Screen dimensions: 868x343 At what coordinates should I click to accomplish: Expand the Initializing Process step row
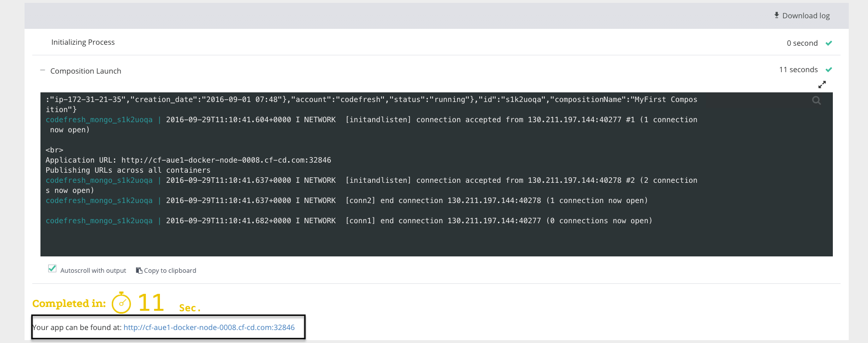point(83,42)
